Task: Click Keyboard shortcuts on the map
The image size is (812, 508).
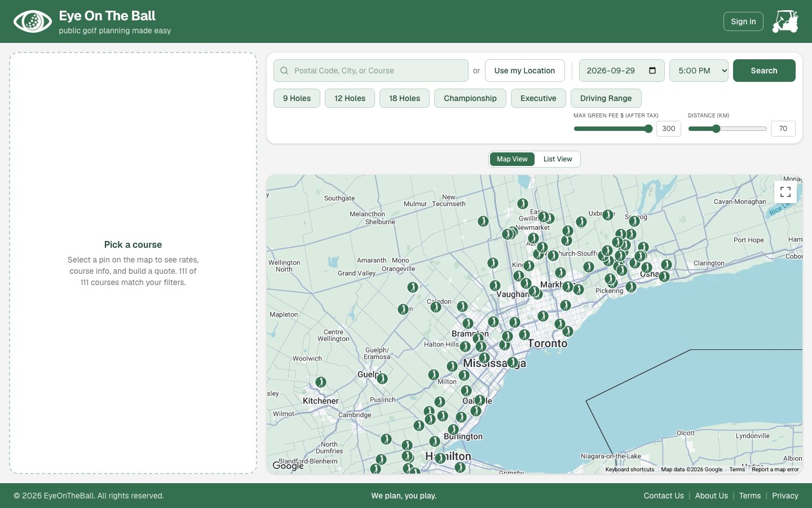Action: pyautogui.click(x=630, y=470)
